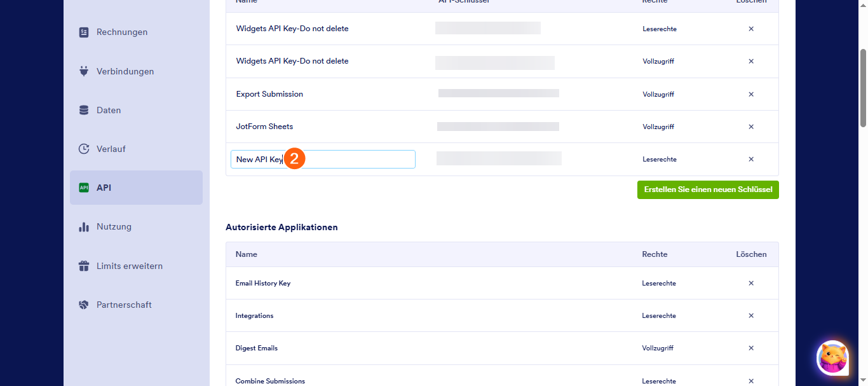The height and width of the screenshot is (386, 868).
Task: Delete the Export Submission key
Action: click(x=751, y=94)
